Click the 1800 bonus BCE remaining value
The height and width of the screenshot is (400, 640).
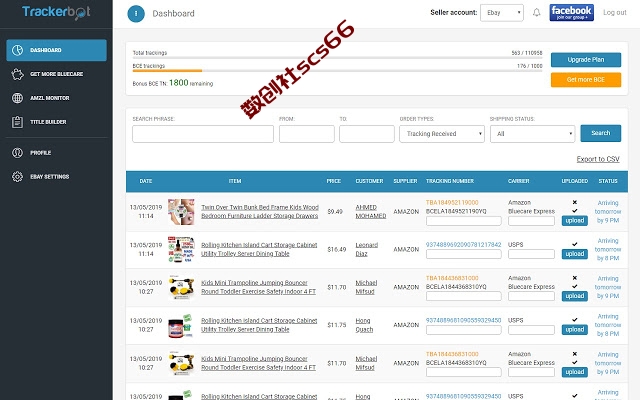pyautogui.click(x=178, y=83)
